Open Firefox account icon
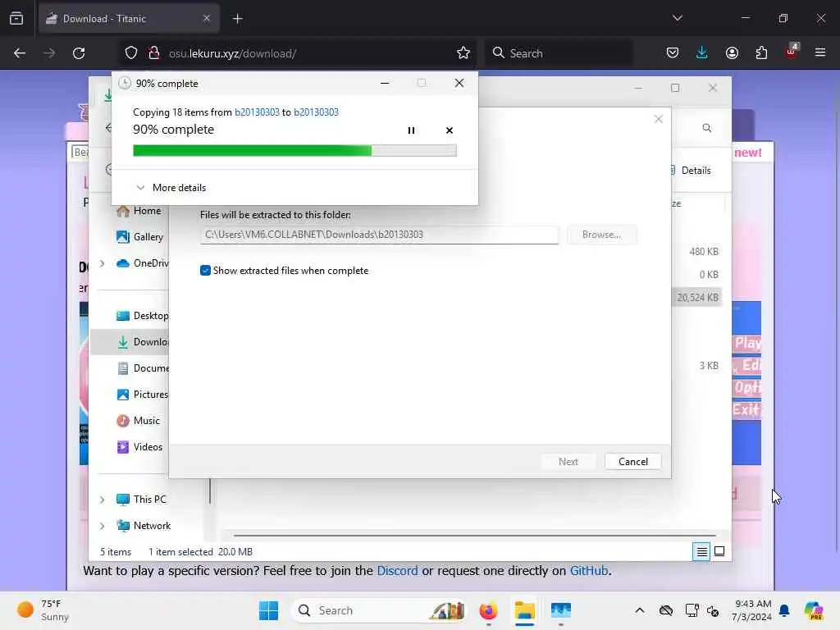This screenshot has width=840, height=630. (732, 53)
